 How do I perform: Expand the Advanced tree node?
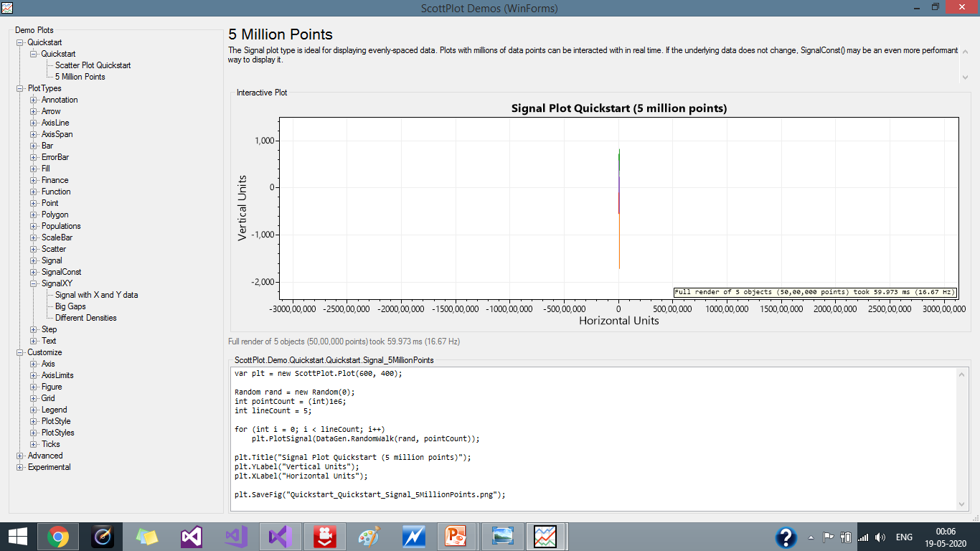(21, 455)
